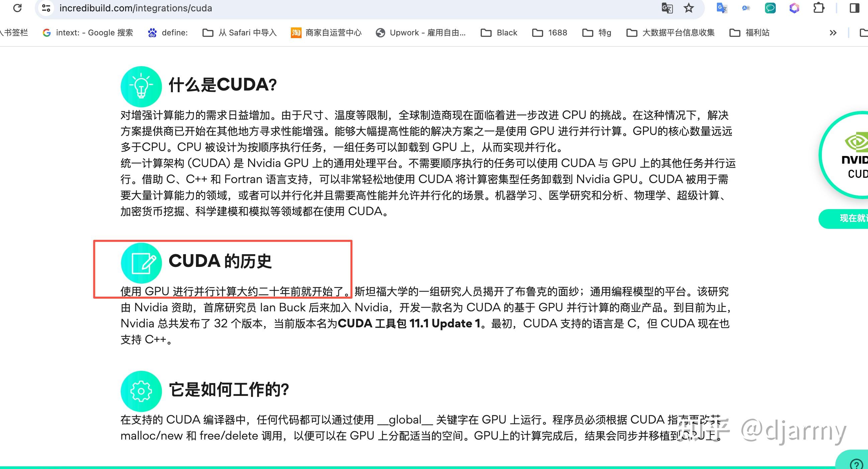The width and height of the screenshot is (868, 469).
Task: Open the Upwork bookmark
Action: (421, 33)
